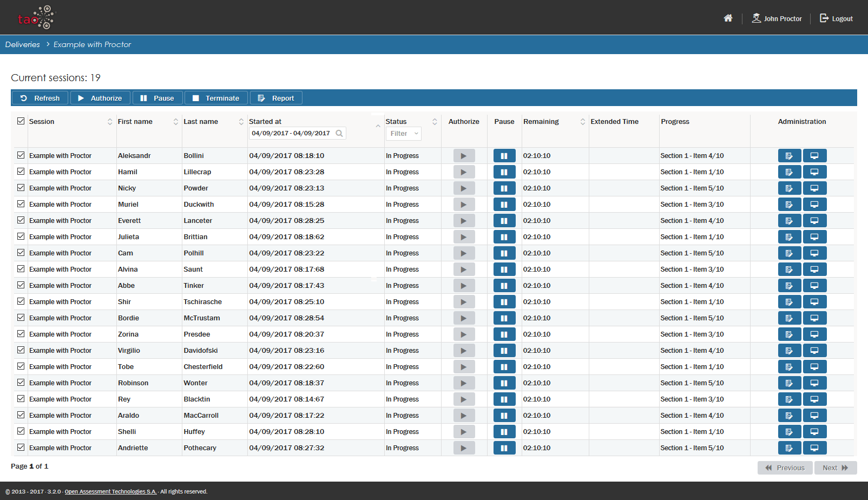Pause Zorina Presdee's session

pos(504,334)
